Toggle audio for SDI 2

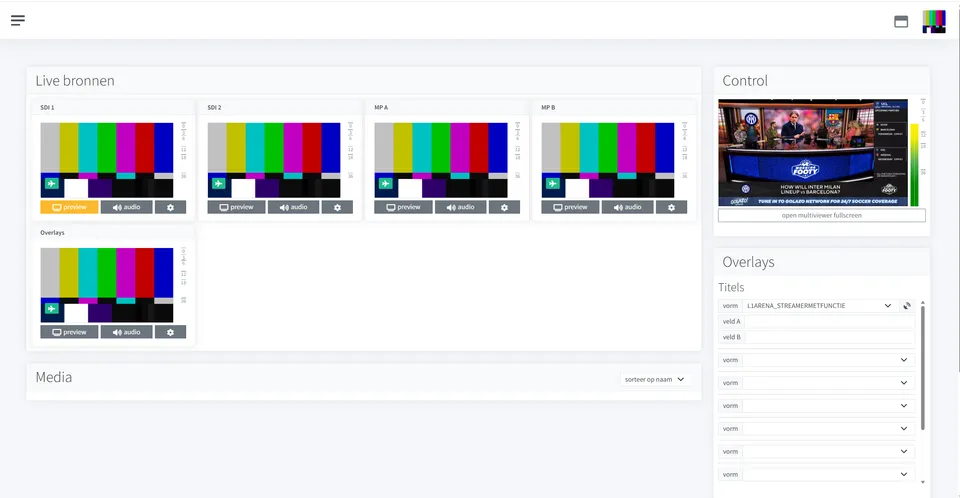point(293,207)
